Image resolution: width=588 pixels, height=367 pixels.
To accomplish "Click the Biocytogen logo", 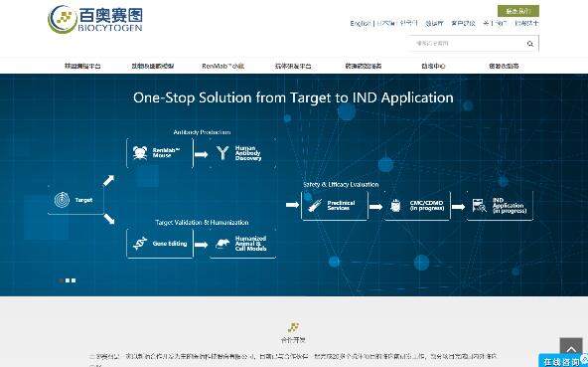I will (95, 19).
